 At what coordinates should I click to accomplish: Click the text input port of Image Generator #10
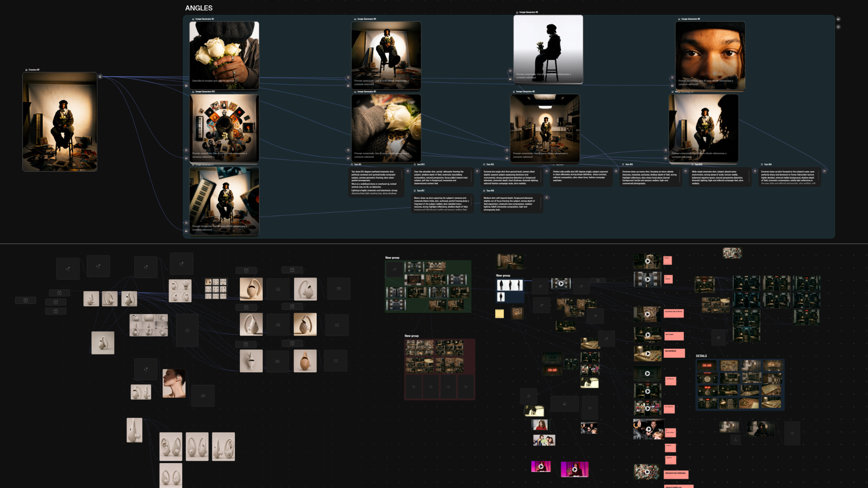point(186,150)
